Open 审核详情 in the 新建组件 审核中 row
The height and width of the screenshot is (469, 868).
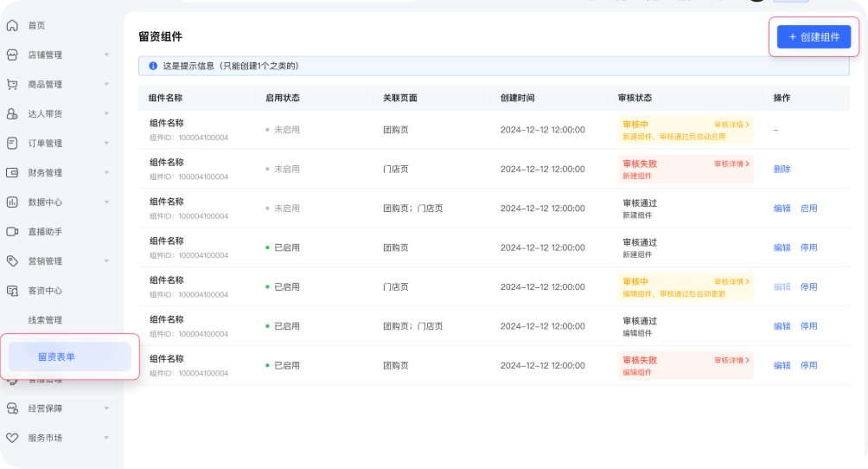pyautogui.click(x=731, y=125)
